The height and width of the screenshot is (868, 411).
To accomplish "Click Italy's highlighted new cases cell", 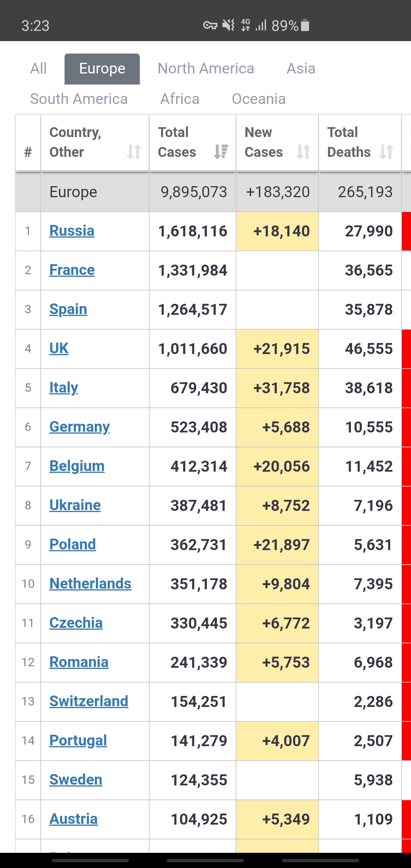I will [277, 388].
